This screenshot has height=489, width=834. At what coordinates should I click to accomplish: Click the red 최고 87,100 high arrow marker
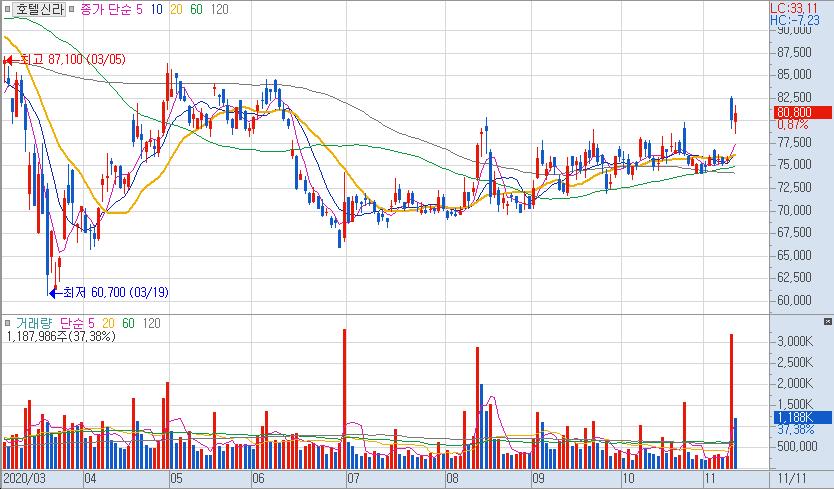pos(7,61)
